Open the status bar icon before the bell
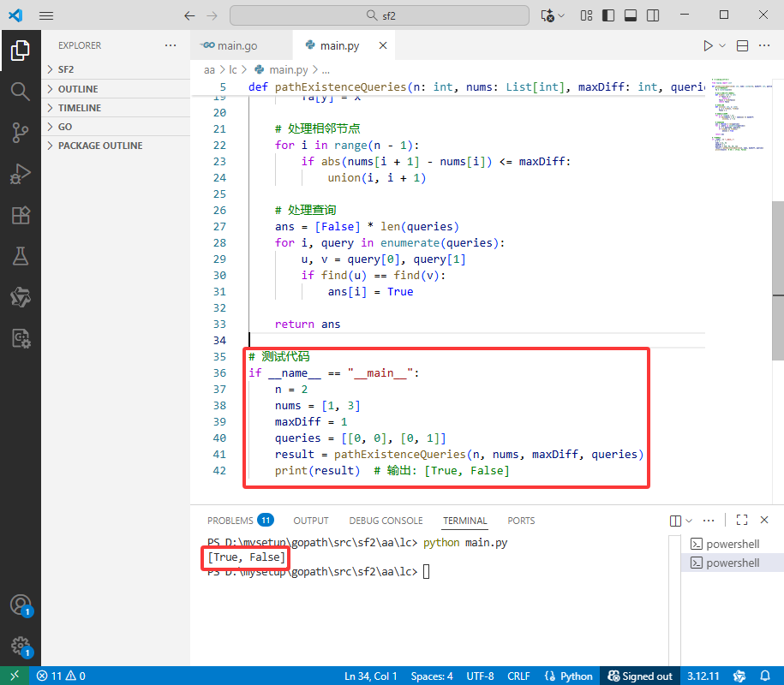This screenshot has height=685, width=784. 739,676
